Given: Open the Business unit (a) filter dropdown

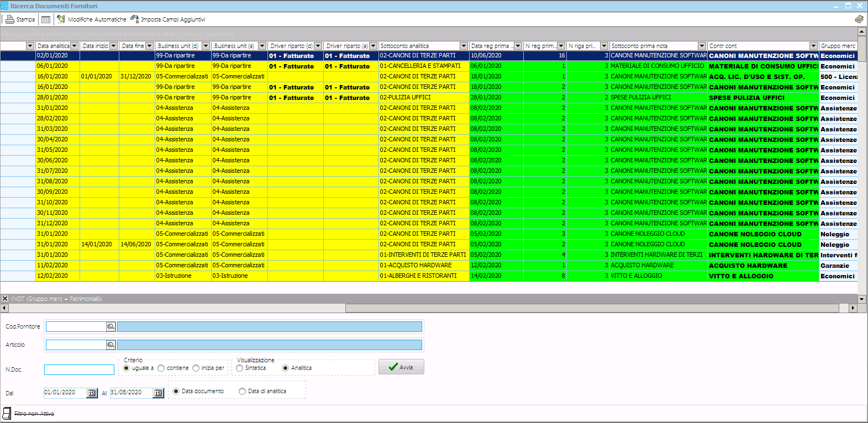Looking at the screenshot, I should [262, 46].
